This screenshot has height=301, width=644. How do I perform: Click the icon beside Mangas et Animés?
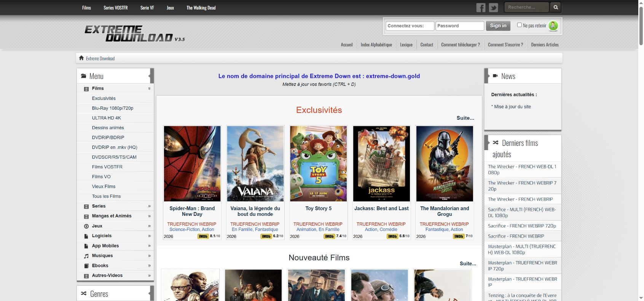click(x=86, y=216)
